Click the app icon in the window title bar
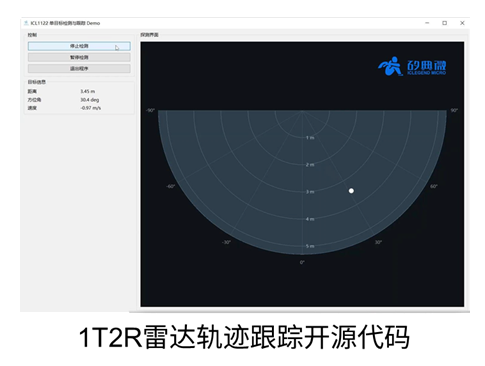This screenshot has width=485, height=366. tap(26, 23)
